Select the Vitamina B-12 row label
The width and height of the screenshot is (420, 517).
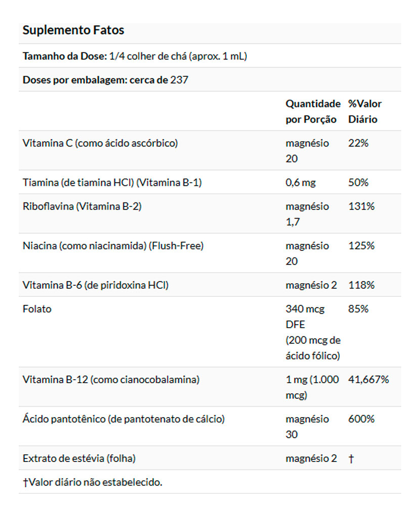point(111,380)
